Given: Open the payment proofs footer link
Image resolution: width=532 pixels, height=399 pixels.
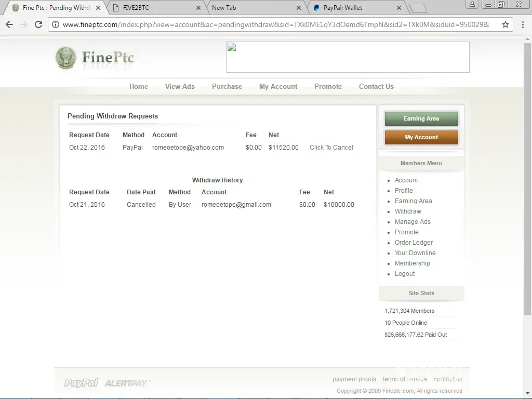Looking at the screenshot, I should 354,379.
